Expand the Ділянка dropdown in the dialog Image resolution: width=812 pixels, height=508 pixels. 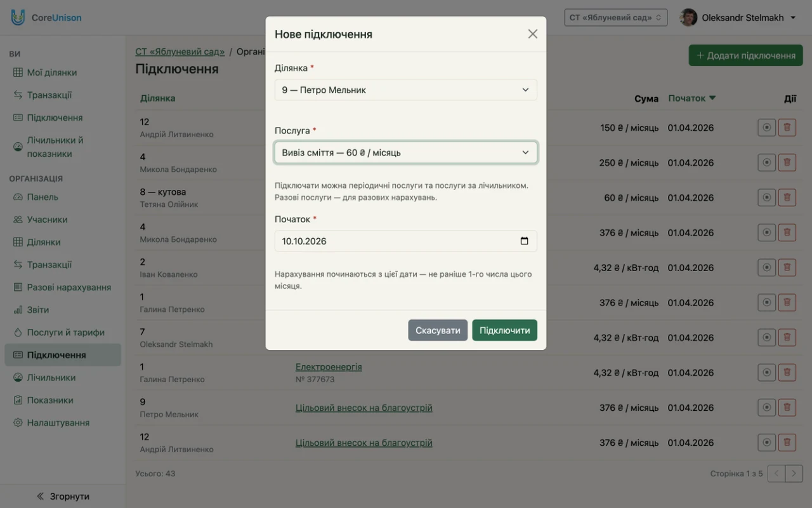point(406,90)
